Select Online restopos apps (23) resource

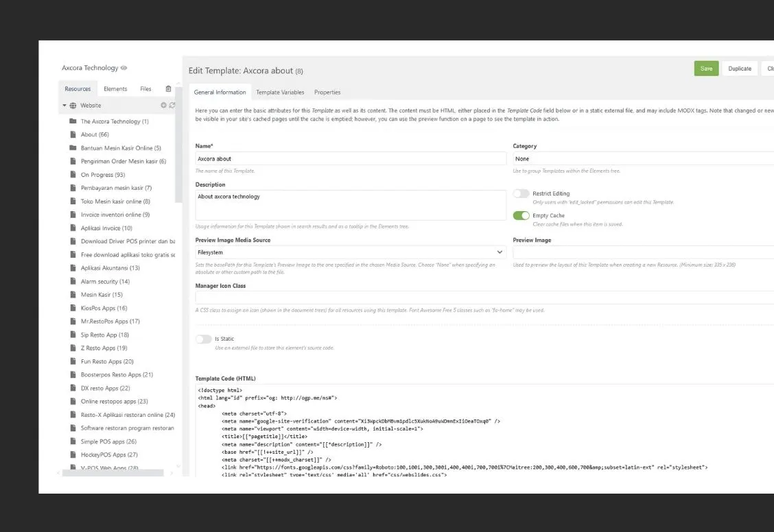coord(114,401)
